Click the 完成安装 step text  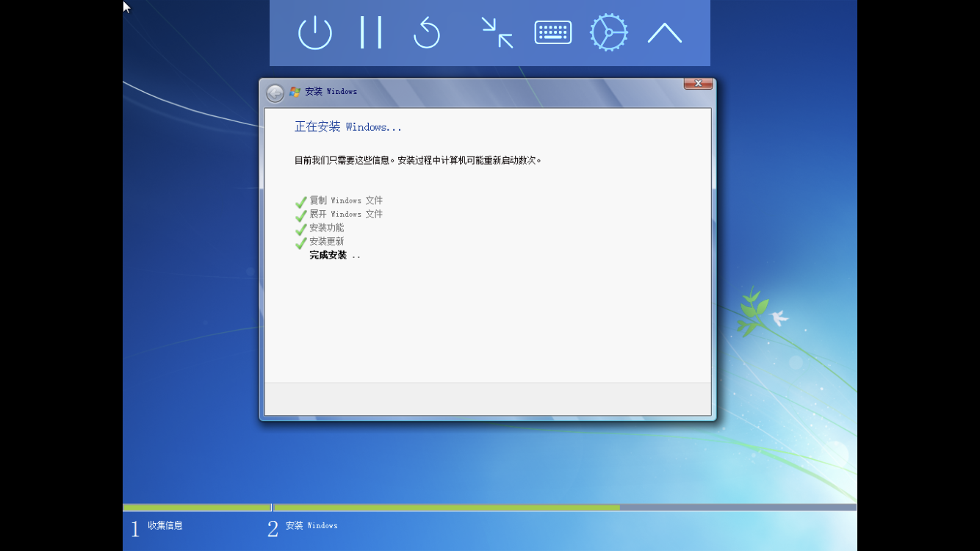point(328,256)
